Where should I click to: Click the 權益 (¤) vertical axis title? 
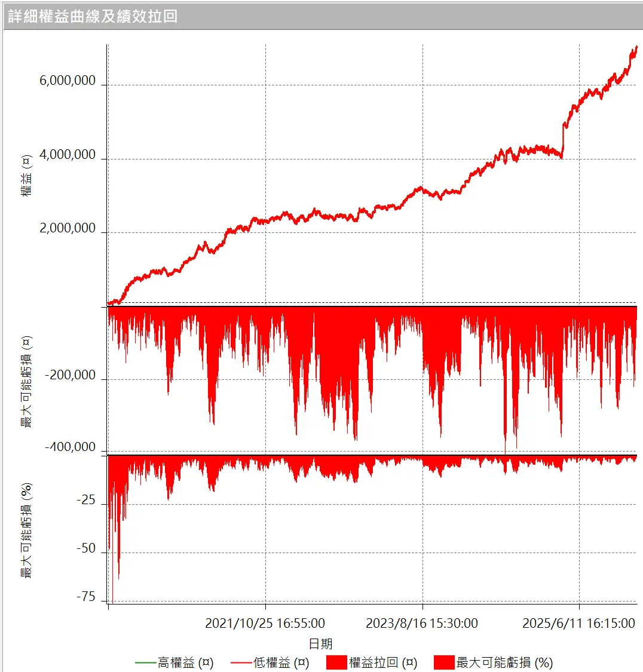pos(26,176)
